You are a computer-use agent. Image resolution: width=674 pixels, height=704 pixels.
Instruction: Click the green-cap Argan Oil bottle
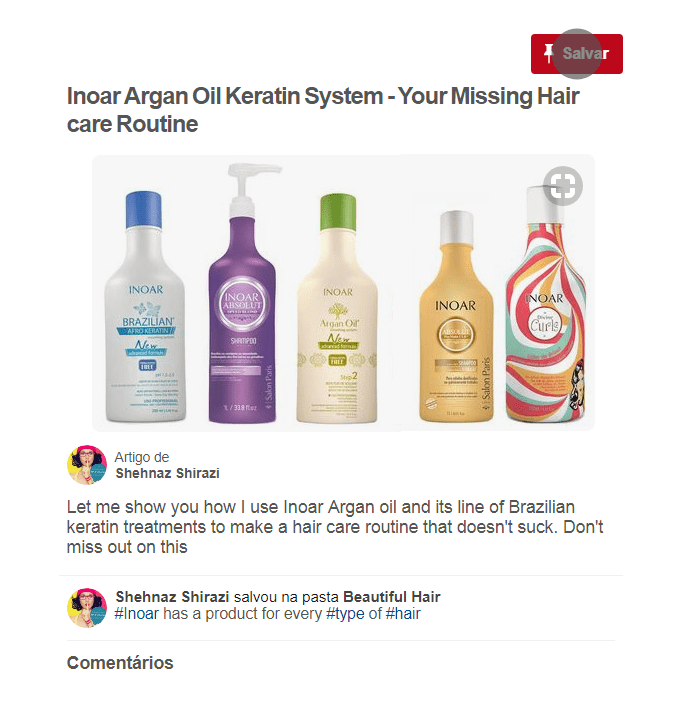(x=337, y=308)
